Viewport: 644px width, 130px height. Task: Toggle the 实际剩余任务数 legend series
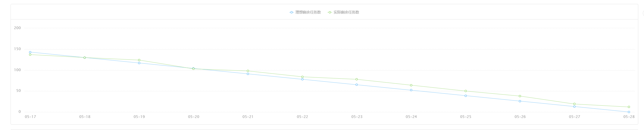tap(343, 12)
